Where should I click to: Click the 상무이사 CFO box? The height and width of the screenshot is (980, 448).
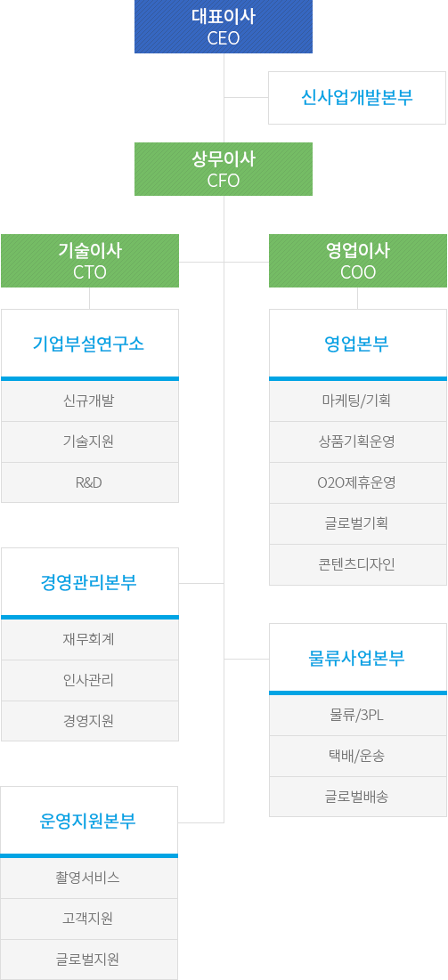click(x=224, y=169)
